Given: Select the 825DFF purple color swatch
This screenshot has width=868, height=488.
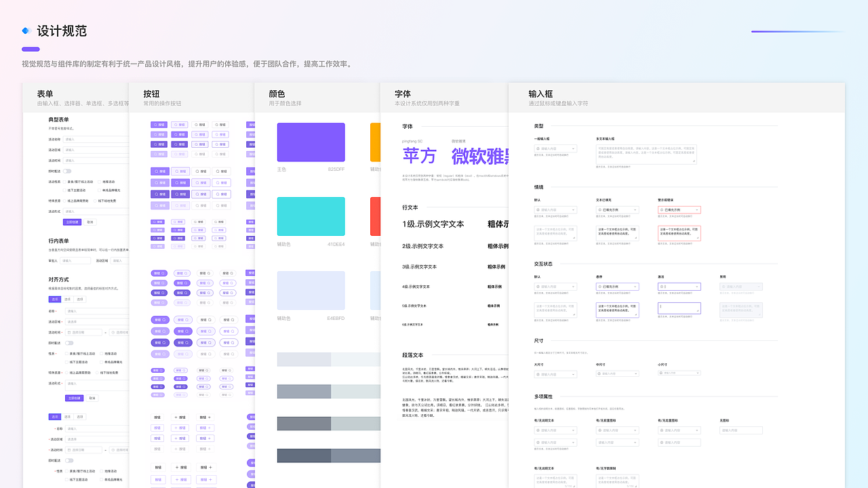Looking at the screenshot, I should click(x=311, y=142).
